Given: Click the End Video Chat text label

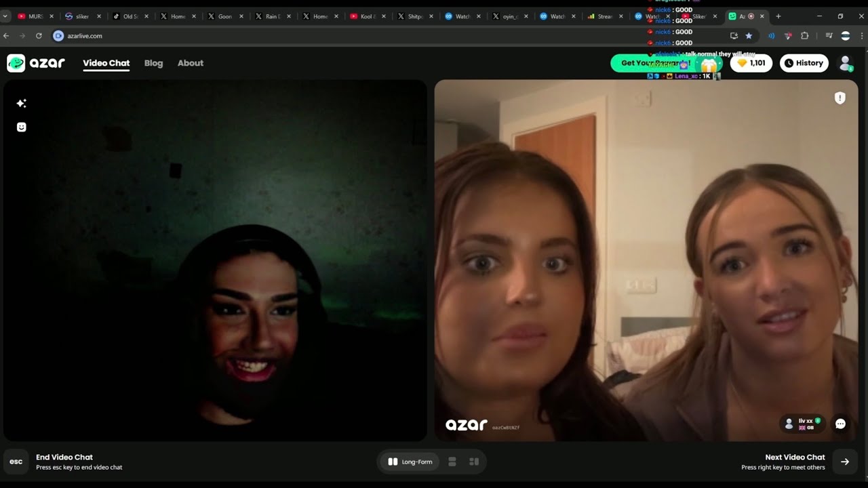Looking at the screenshot, I should click(64, 457).
